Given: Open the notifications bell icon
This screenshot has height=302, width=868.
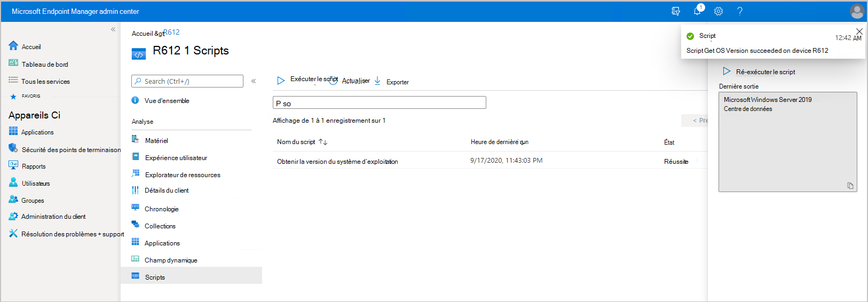Looking at the screenshot, I should pos(697,11).
